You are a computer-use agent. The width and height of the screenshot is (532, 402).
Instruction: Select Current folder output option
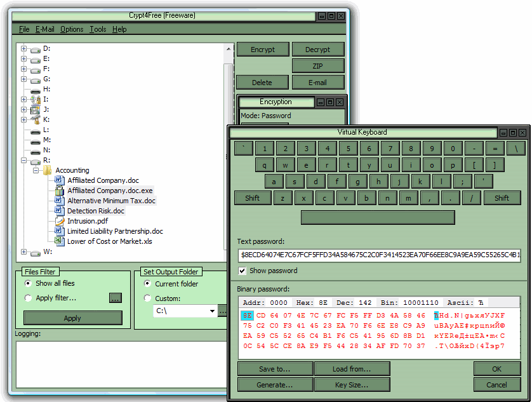tap(147, 283)
